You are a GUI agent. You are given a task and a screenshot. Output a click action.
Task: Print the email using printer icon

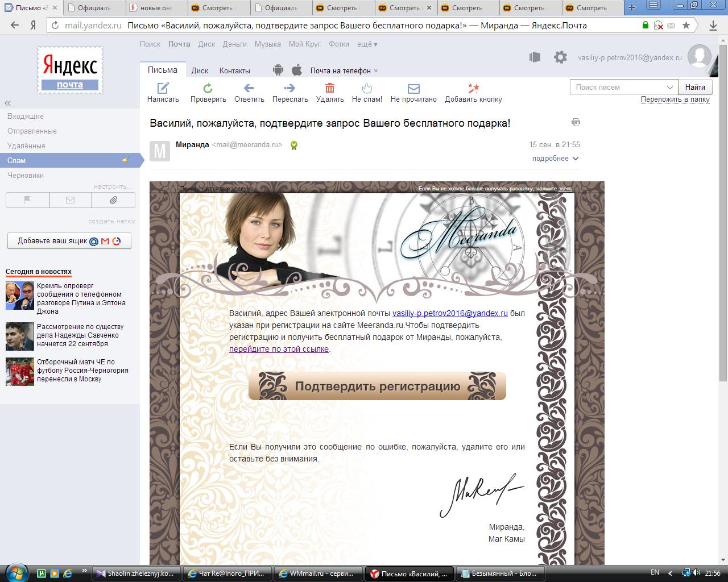576,122
